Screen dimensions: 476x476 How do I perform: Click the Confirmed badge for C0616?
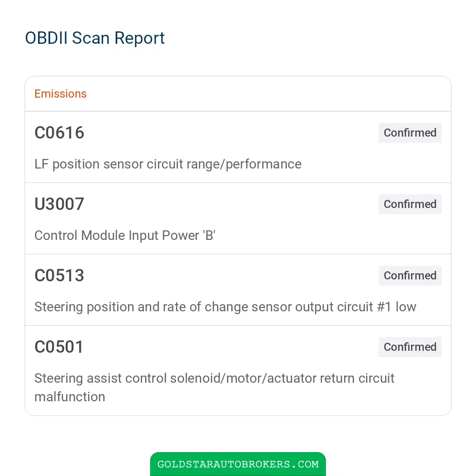point(410,133)
